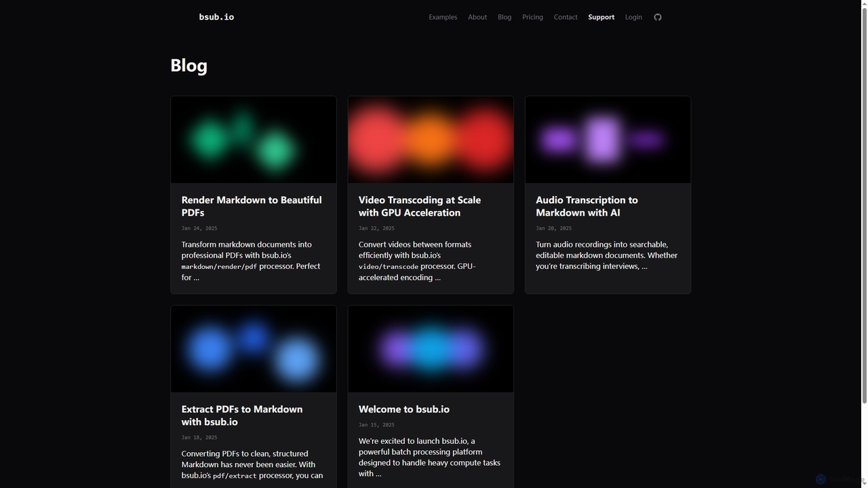This screenshot has width=868, height=488.
Task: Open 'Video Transcoding at Scale' post title
Action: 420,206
